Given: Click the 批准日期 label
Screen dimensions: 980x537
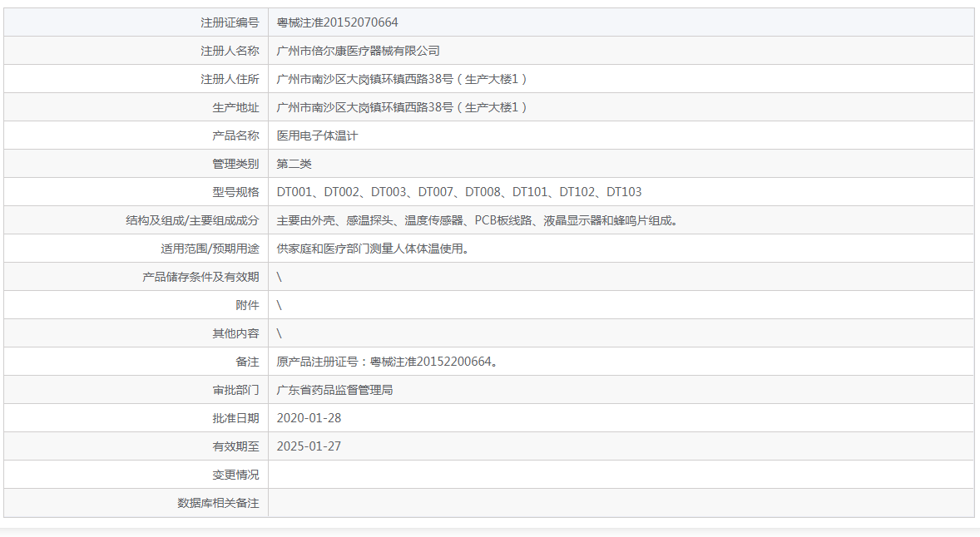Looking at the screenshot, I should click(x=235, y=418).
